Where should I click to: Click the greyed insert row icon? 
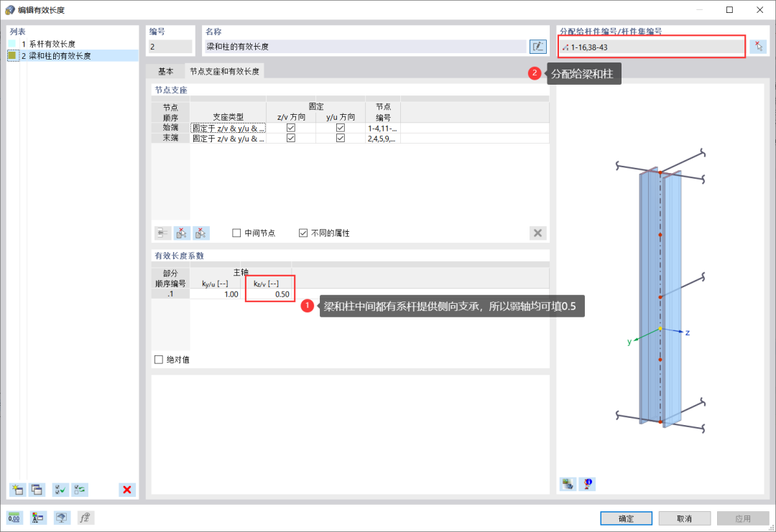[x=163, y=233]
